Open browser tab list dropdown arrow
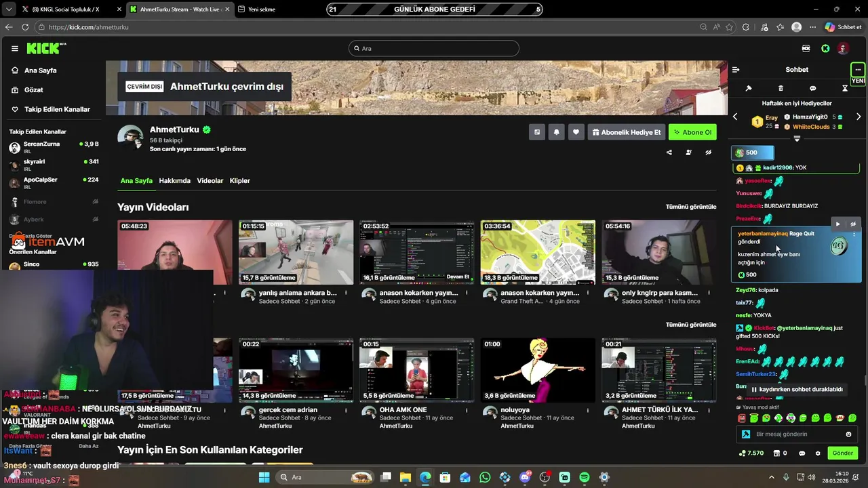The image size is (868, 488). [8, 9]
